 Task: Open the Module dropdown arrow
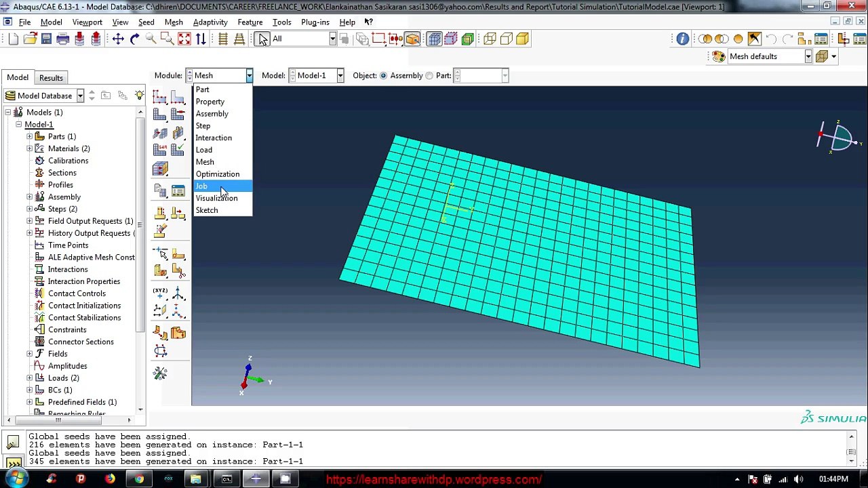click(x=249, y=76)
